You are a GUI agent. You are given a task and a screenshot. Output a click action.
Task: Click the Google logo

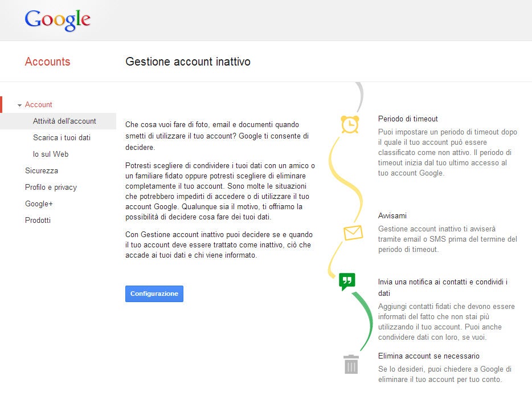[x=58, y=21]
